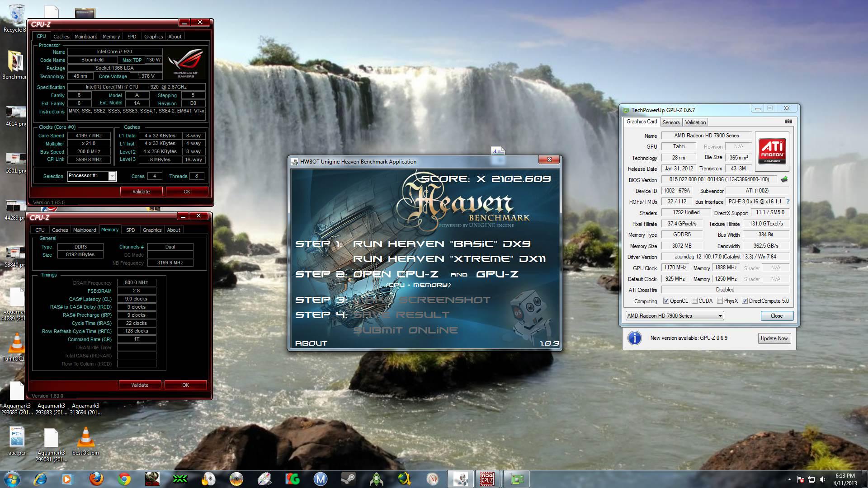868x488 pixels.
Task: Click the DRAM Frequency 800.0 MHz value
Action: (x=137, y=282)
